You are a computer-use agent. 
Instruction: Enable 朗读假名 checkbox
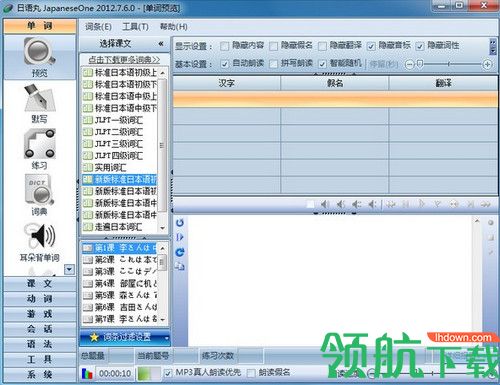coord(251,373)
